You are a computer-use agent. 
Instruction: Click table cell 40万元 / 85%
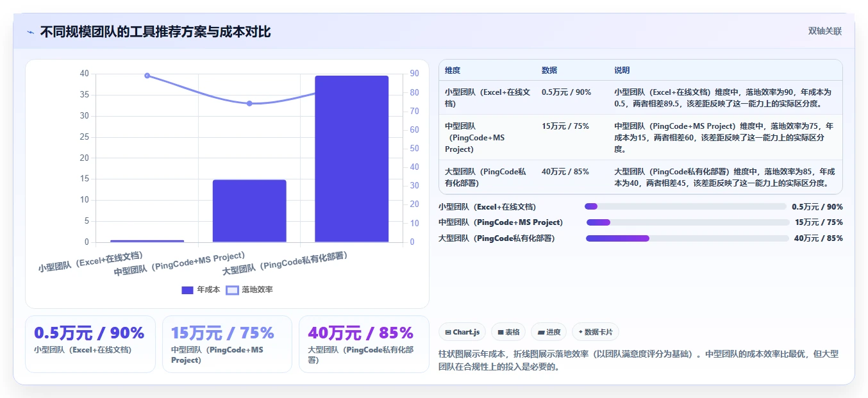pyautogui.click(x=565, y=172)
